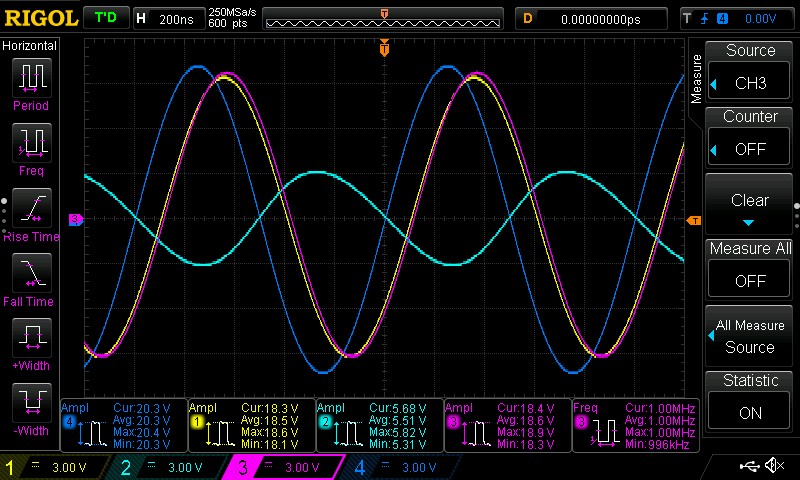Screen dimensions: 800x480
Task: Open the All Measure Source selector
Action: pos(750,336)
